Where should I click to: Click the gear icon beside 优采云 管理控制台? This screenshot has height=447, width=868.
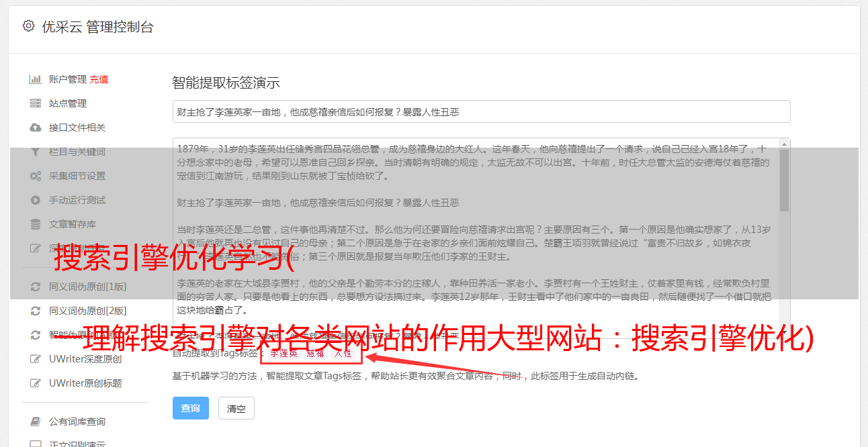[28, 26]
